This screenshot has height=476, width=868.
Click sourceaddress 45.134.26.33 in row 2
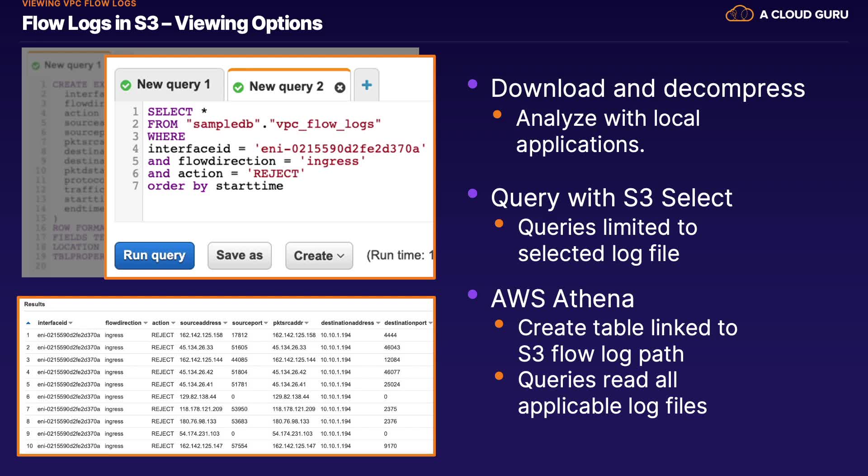click(196, 347)
